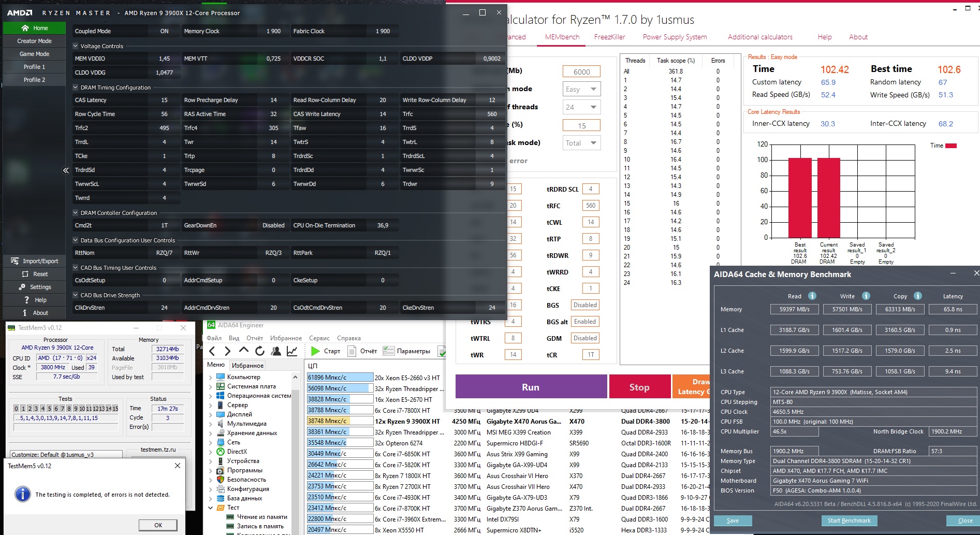This screenshot has width=980, height=535.
Task: Click the 56098 Мпкс/с result bar
Action: click(x=340, y=388)
